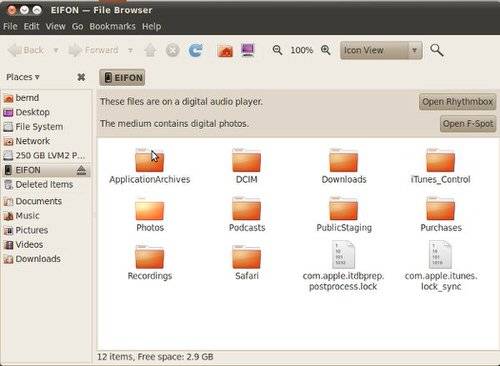
Task: Open the View menu
Action: [x=55, y=26]
